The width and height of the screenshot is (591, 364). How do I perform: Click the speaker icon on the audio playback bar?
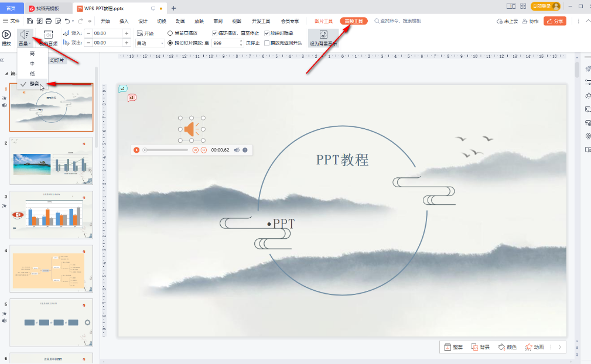pos(237,150)
